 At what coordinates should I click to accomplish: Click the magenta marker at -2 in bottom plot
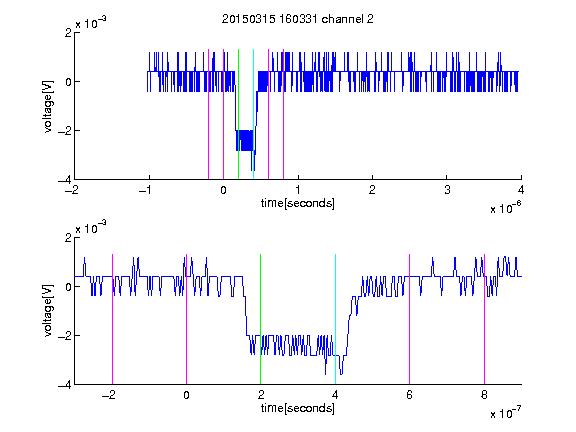tap(112, 319)
